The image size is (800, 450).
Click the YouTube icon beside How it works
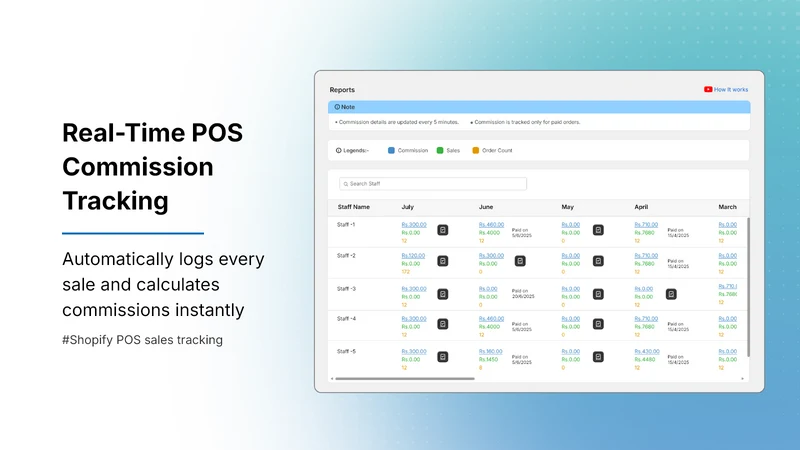(x=708, y=89)
